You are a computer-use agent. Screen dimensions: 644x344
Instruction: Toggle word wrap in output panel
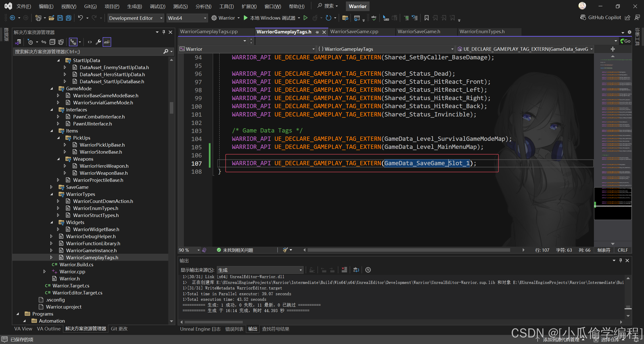pos(356,270)
